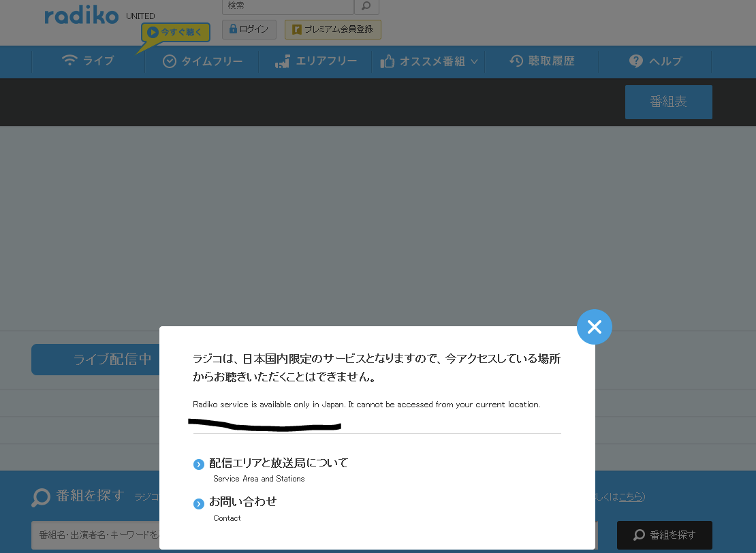Open the タイムフリー tab
The image size is (756, 553).
click(202, 61)
